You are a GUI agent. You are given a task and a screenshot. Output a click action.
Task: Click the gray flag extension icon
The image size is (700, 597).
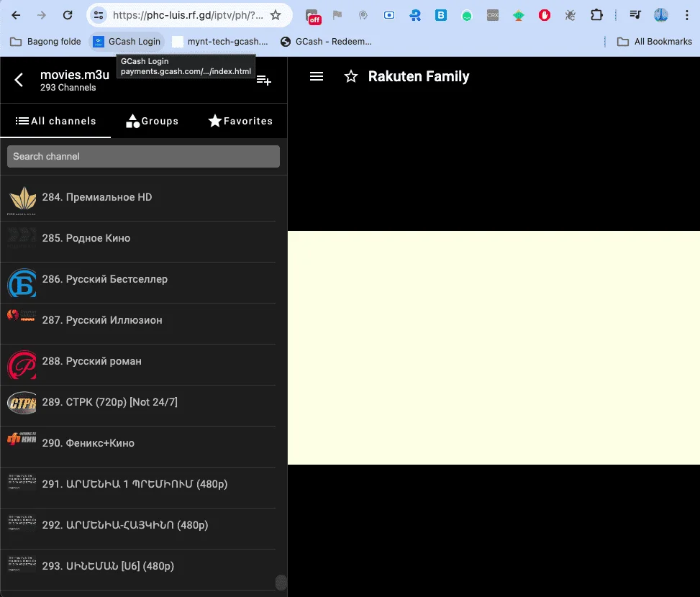[x=337, y=15]
